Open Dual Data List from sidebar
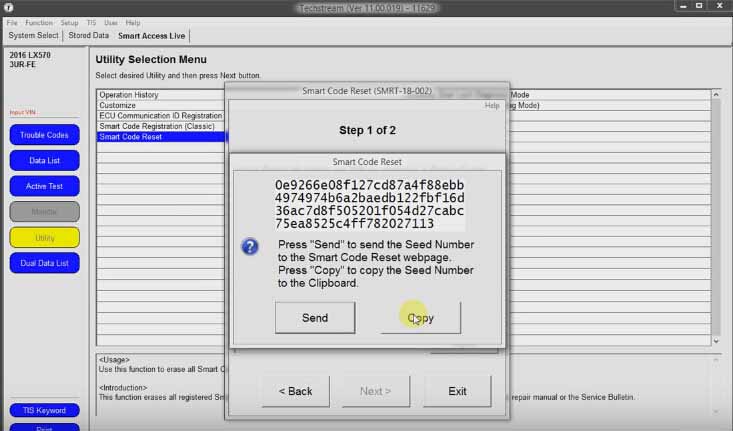733x431 pixels. tap(44, 263)
